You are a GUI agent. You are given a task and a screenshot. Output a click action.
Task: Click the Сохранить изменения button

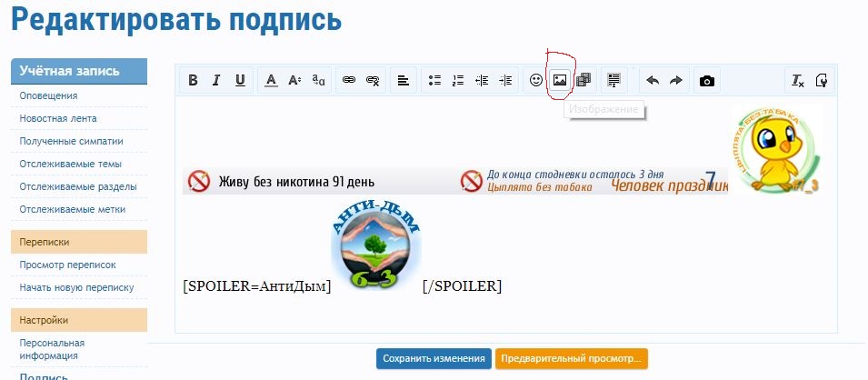(434, 358)
